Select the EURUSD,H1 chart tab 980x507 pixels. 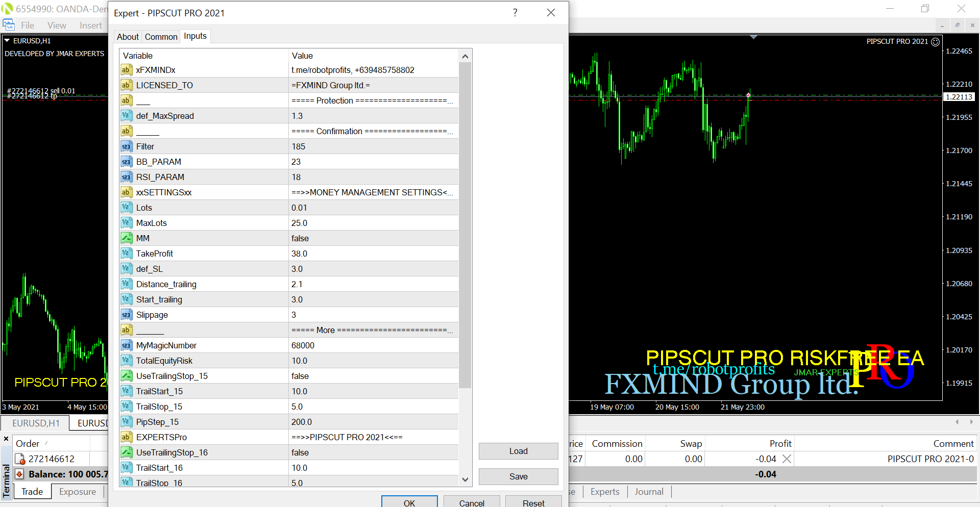coord(36,423)
